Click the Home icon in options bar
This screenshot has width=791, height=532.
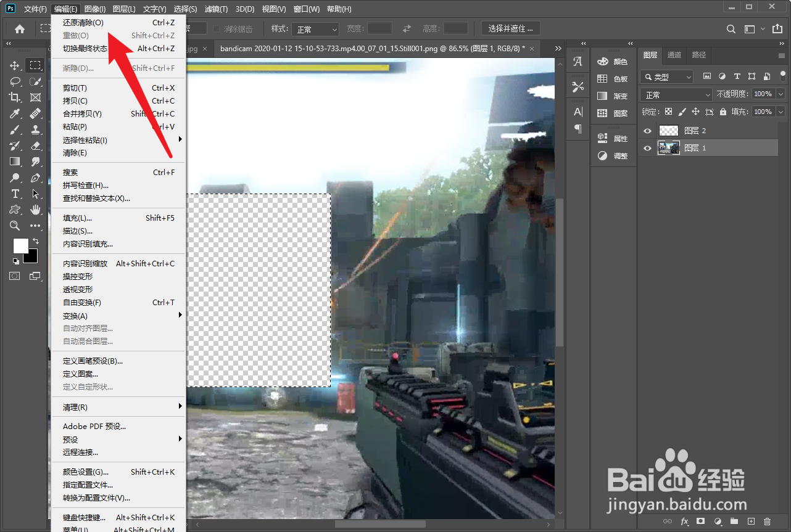[20, 29]
